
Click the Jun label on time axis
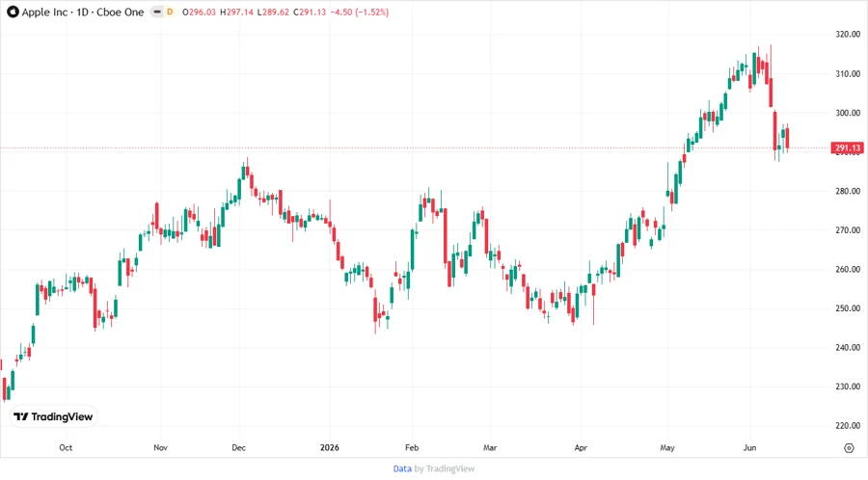749,447
